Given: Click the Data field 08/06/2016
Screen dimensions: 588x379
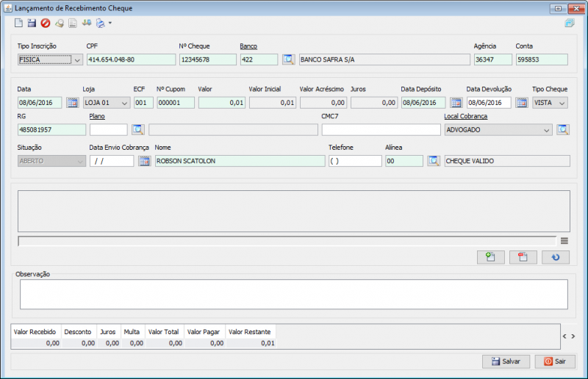Looking at the screenshot, I should pyautogui.click(x=40, y=103).
